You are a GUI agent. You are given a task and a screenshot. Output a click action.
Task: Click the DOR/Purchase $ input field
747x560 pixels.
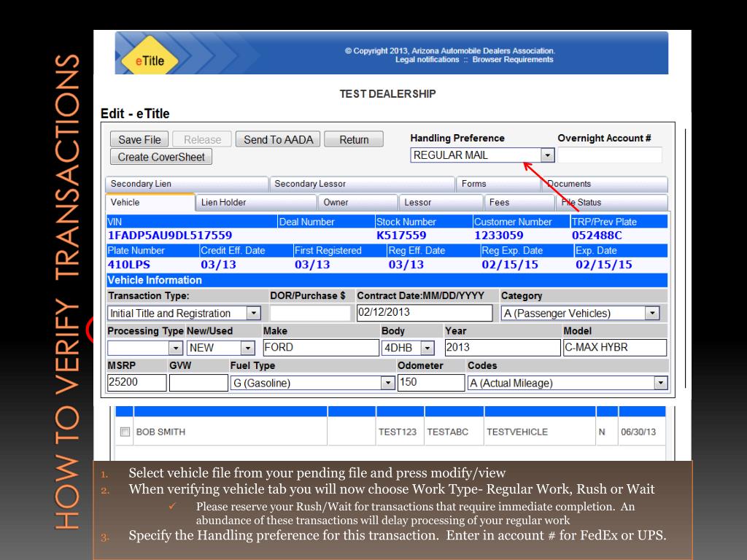310,314
